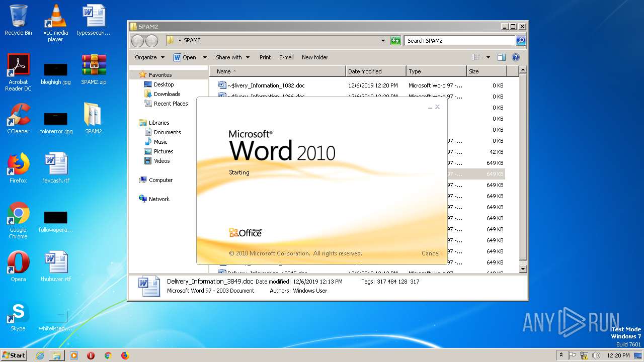Open the Organize dropdown menu
The height and width of the screenshot is (362, 644).
tap(149, 57)
